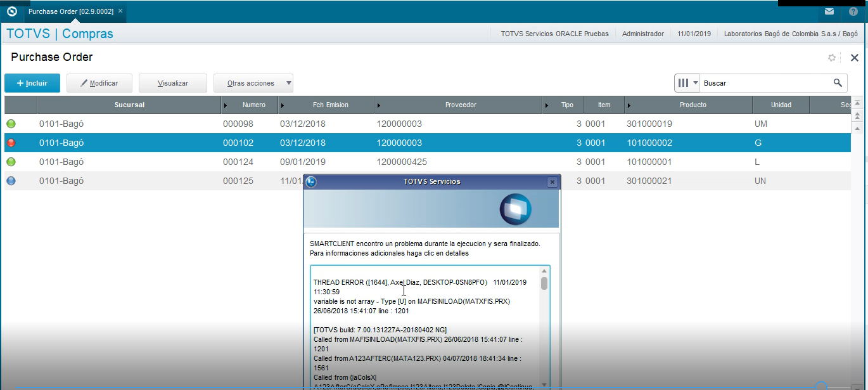Click product 301000019 cell
The width and height of the screenshot is (868, 390).
(649, 124)
